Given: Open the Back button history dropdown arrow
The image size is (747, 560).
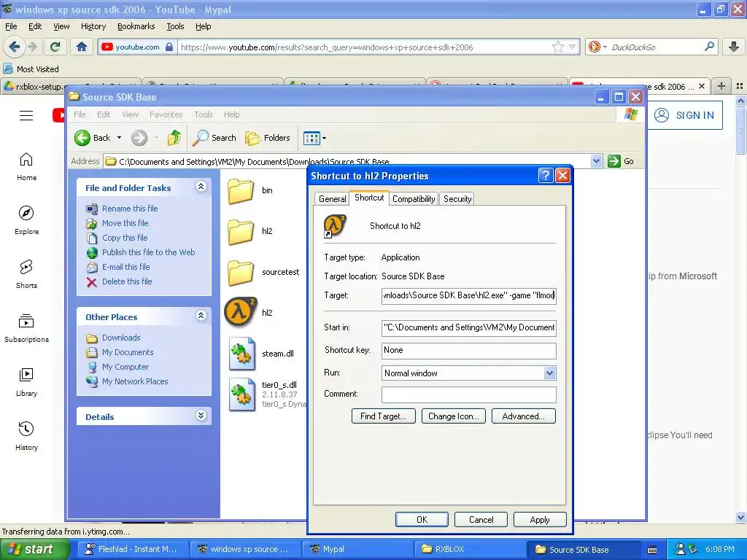Looking at the screenshot, I should (119, 138).
